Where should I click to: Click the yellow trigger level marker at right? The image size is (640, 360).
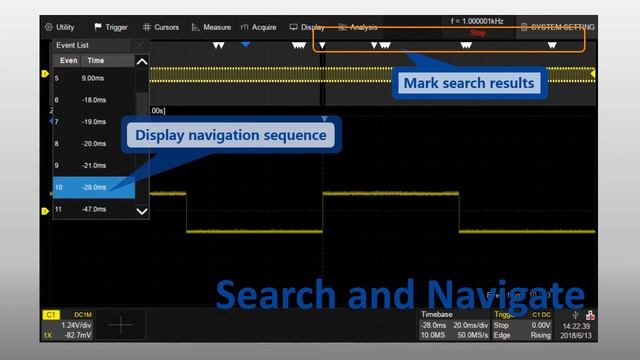click(x=593, y=74)
